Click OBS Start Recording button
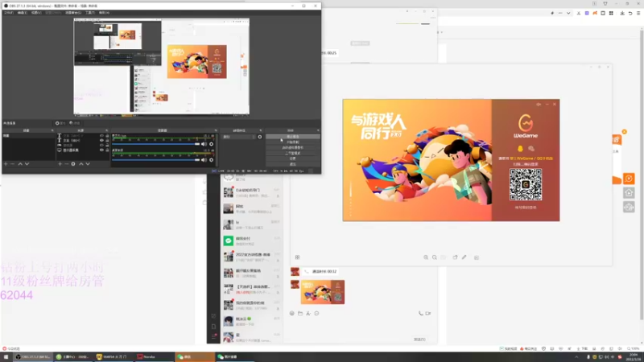This screenshot has width=644, height=362. point(293,142)
